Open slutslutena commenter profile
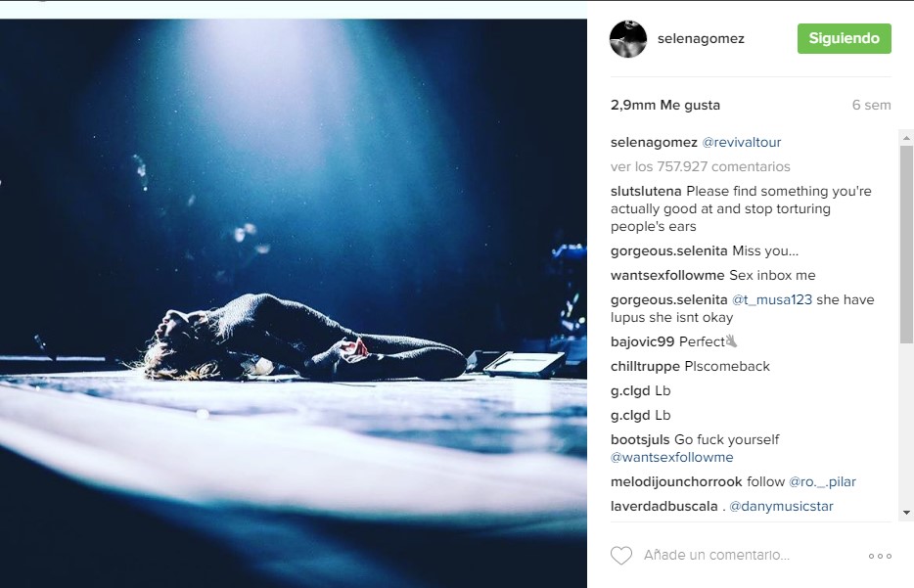Image resolution: width=914 pixels, height=588 pixels. (x=646, y=191)
